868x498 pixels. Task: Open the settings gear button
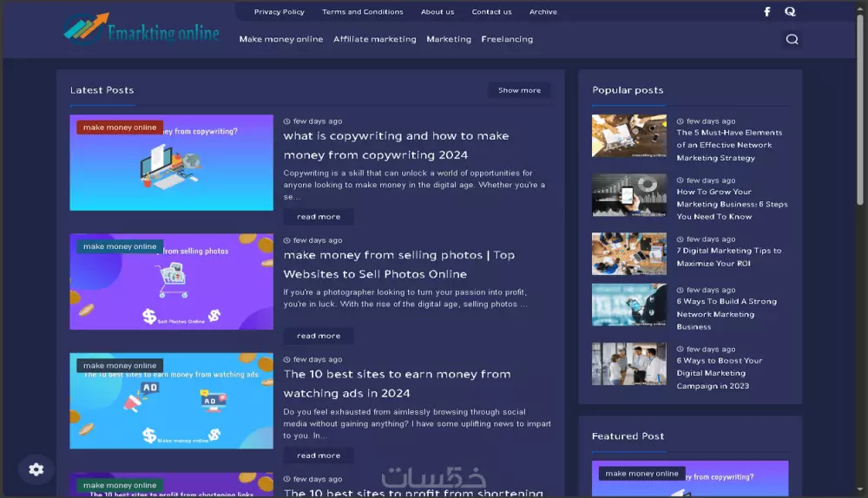(36, 469)
